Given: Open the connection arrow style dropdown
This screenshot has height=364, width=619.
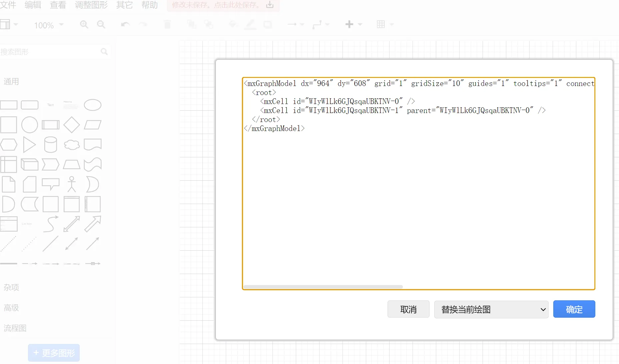Looking at the screenshot, I should [296, 24].
